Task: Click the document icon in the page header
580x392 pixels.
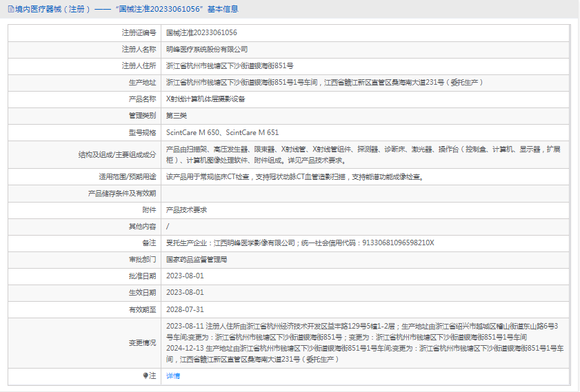Action: (x=11, y=9)
